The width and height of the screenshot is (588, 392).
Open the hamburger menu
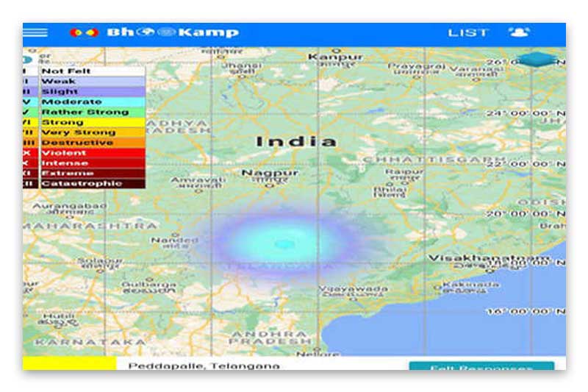coord(35,32)
